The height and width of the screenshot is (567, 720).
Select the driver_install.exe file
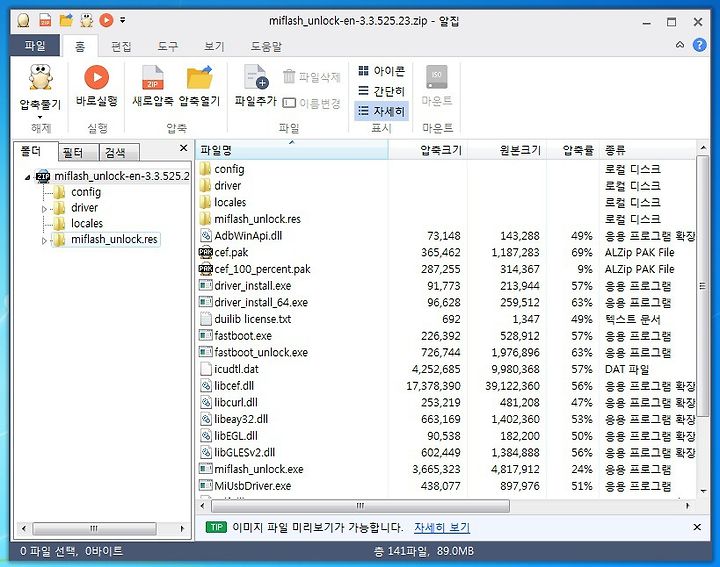(253, 286)
